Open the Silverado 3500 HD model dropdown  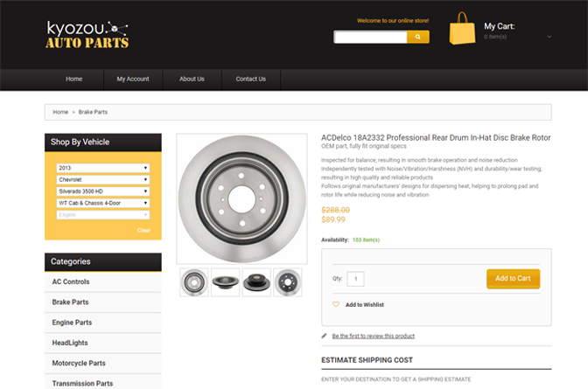[x=103, y=191]
